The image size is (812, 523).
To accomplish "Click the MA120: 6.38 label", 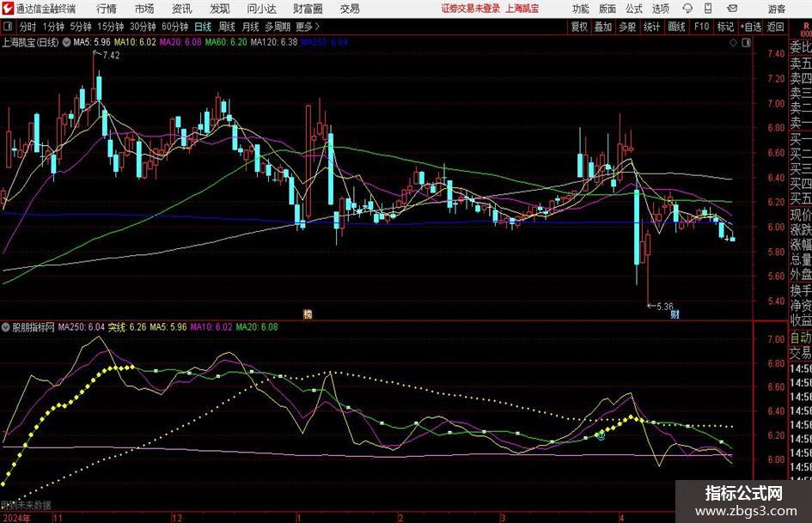I will tap(274, 42).
